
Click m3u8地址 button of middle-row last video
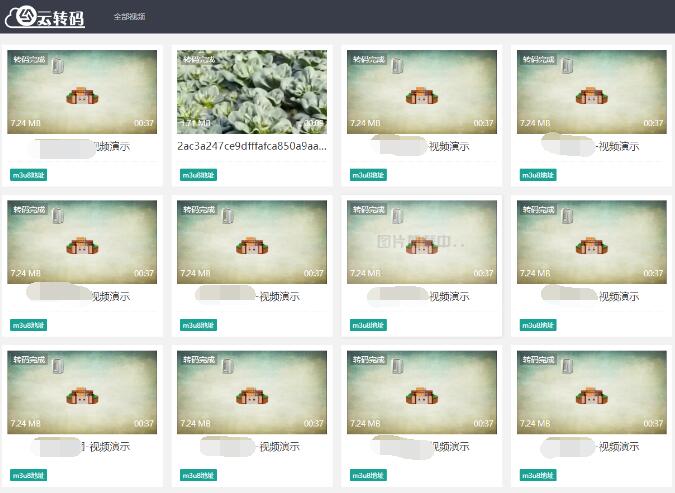(x=538, y=325)
